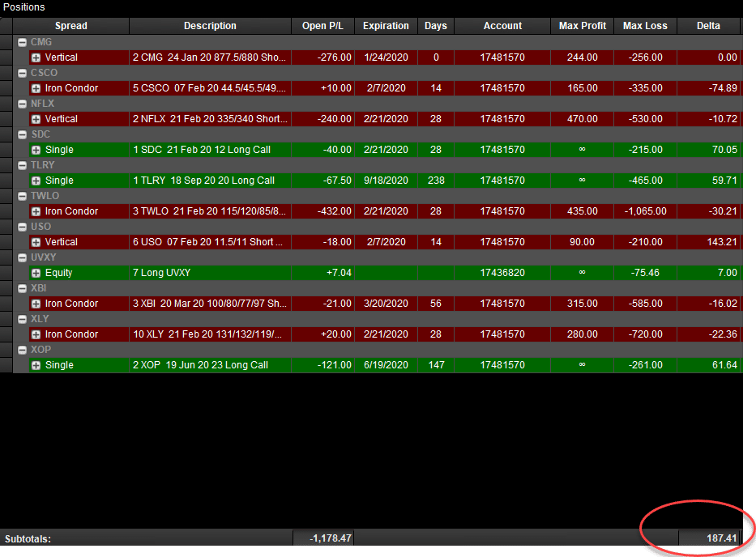Sort by the Account column header
The image size is (756, 557).
click(502, 26)
